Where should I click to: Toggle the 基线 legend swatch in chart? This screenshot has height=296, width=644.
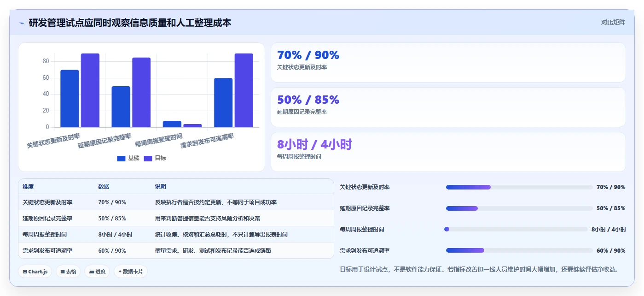point(121,158)
